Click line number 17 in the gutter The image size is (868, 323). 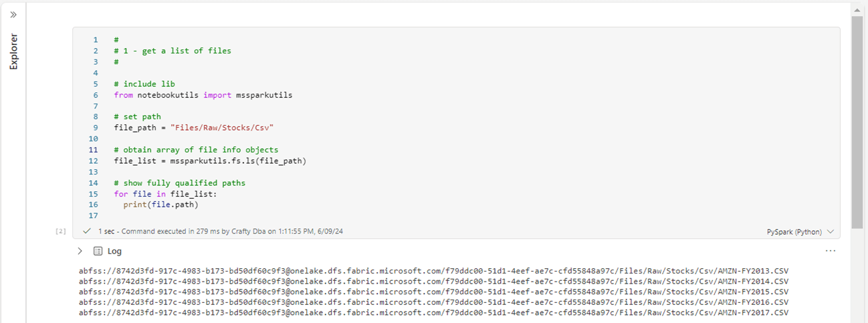pos(93,215)
